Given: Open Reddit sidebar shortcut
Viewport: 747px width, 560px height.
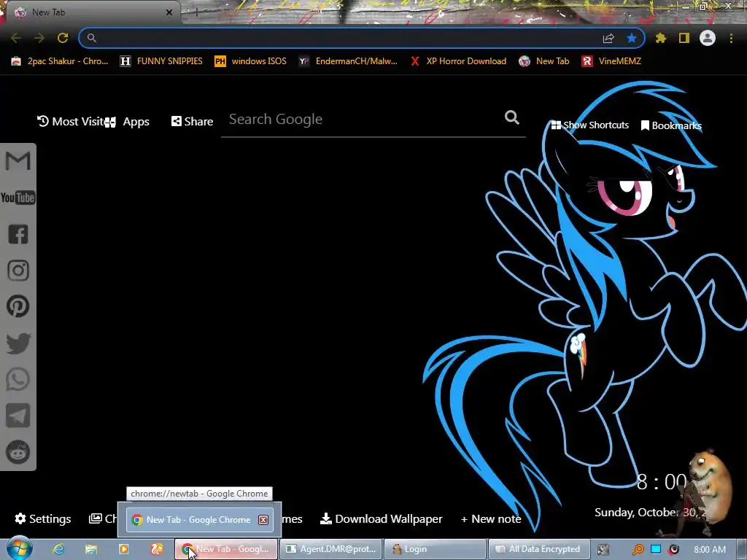Looking at the screenshot, I should [18, 452].
